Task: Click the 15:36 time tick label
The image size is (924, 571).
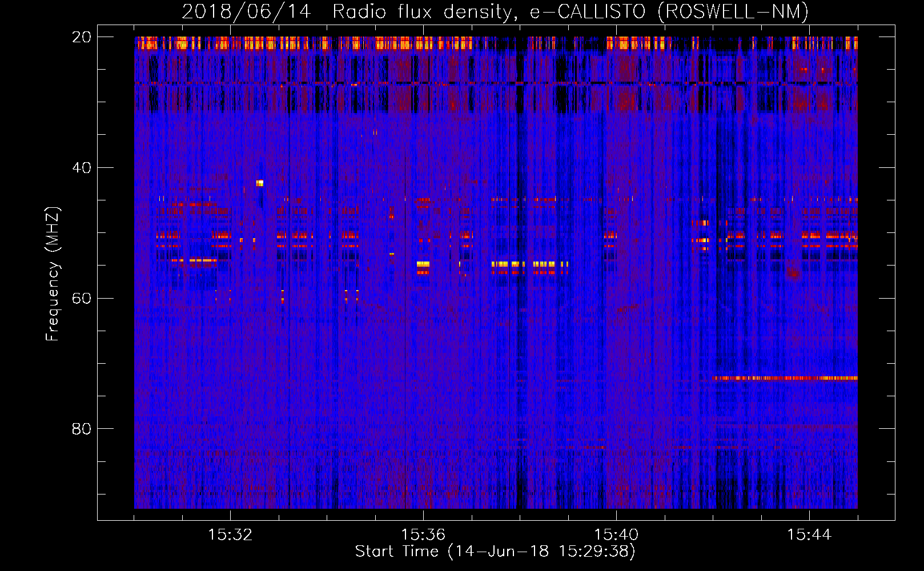Action: pos(423,535)
